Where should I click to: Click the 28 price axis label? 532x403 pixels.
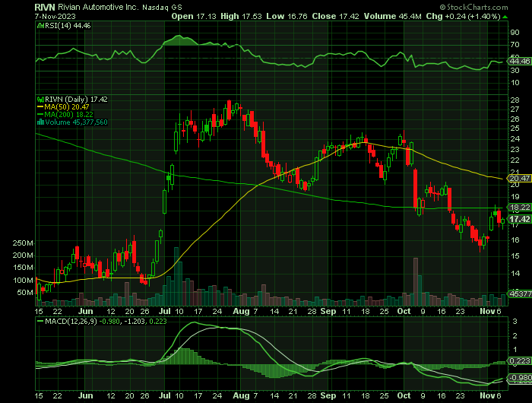515,100
